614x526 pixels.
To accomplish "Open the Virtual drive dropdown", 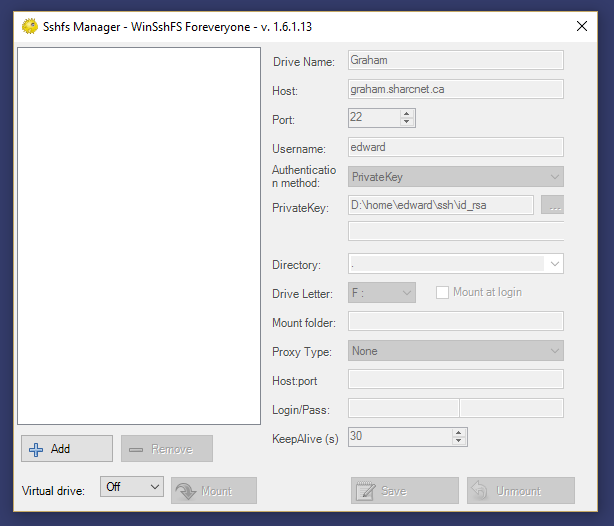I will (132, 486).
